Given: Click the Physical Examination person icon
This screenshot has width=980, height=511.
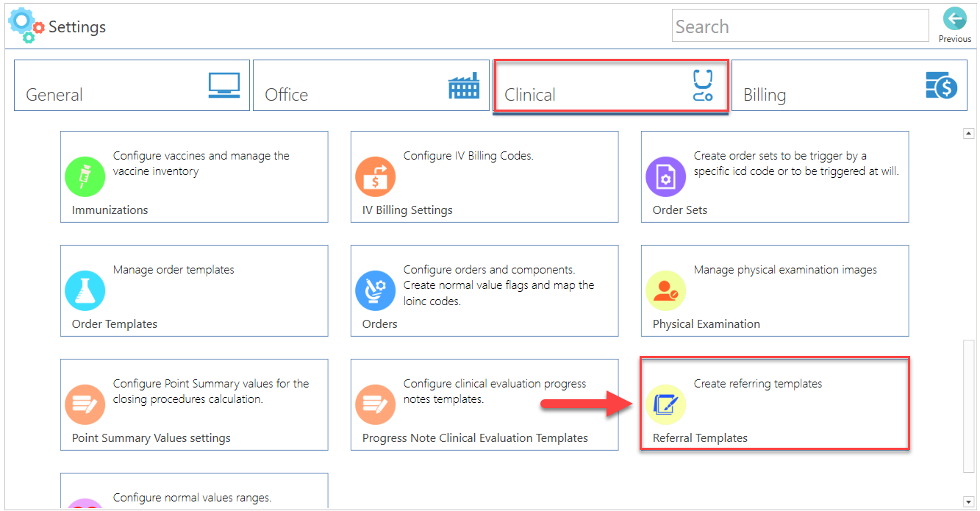Looking at the screenshot, I should [666, 290].
